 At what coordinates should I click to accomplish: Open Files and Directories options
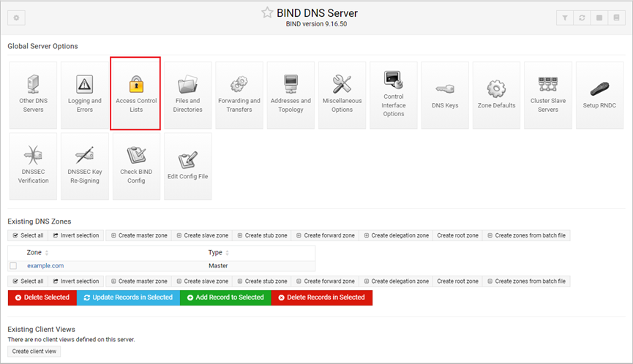[188, 95]
